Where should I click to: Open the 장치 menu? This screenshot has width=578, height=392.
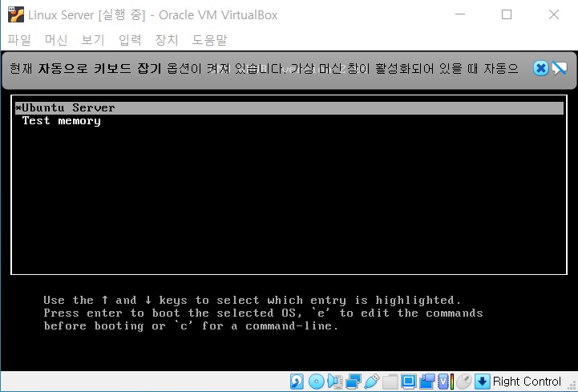pyautogui.click(x=167, y=39)
